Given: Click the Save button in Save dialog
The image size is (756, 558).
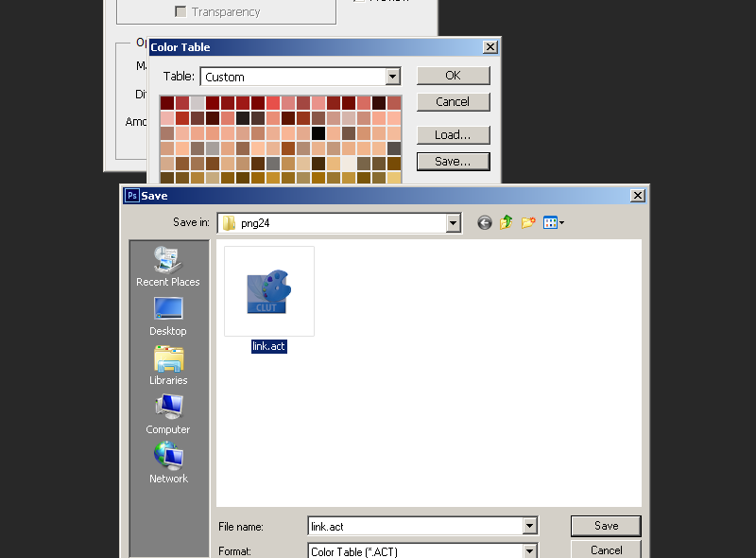Looking at the screenshot, I should tap(606, 526).
